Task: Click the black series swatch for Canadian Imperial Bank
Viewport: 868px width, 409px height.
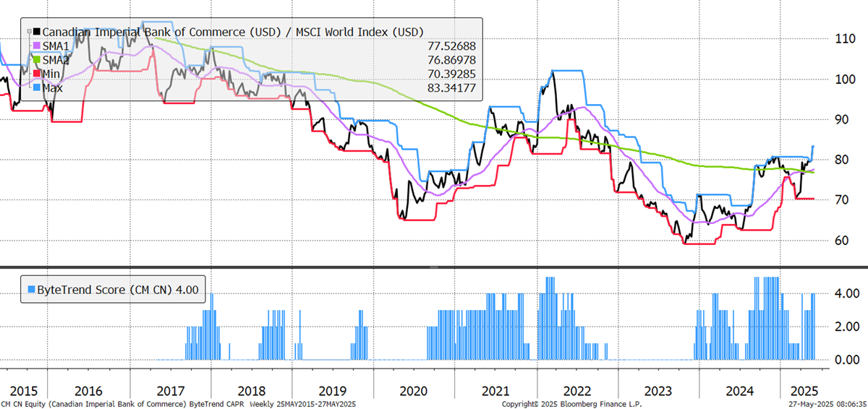Action: pyautogui.click(x=36, y=32)
